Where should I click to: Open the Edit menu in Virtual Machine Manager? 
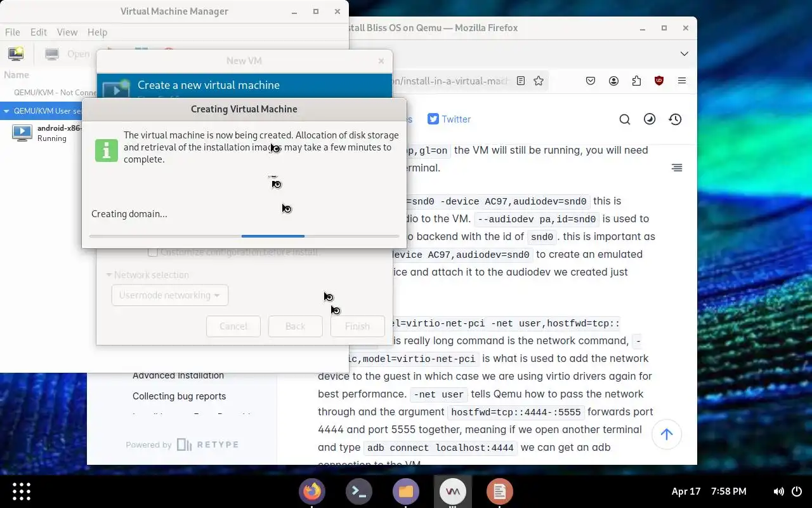(39, 32)
